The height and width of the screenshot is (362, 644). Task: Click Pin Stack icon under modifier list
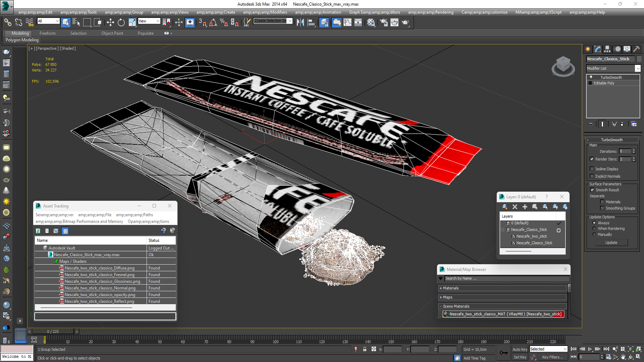(x=591, y=124)
